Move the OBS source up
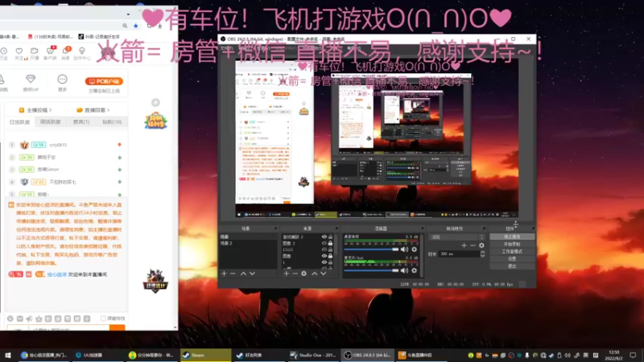This screenshot has width=644, height=362. [x=315, y=274]
